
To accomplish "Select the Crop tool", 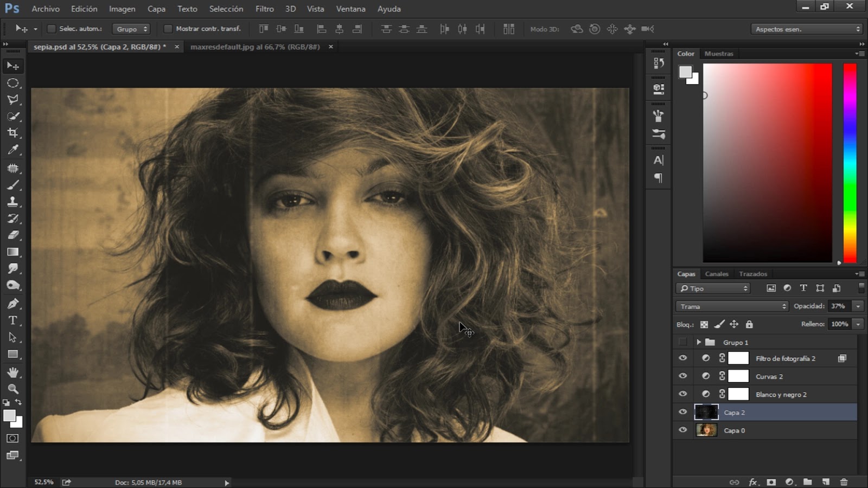I will [13, 132].
